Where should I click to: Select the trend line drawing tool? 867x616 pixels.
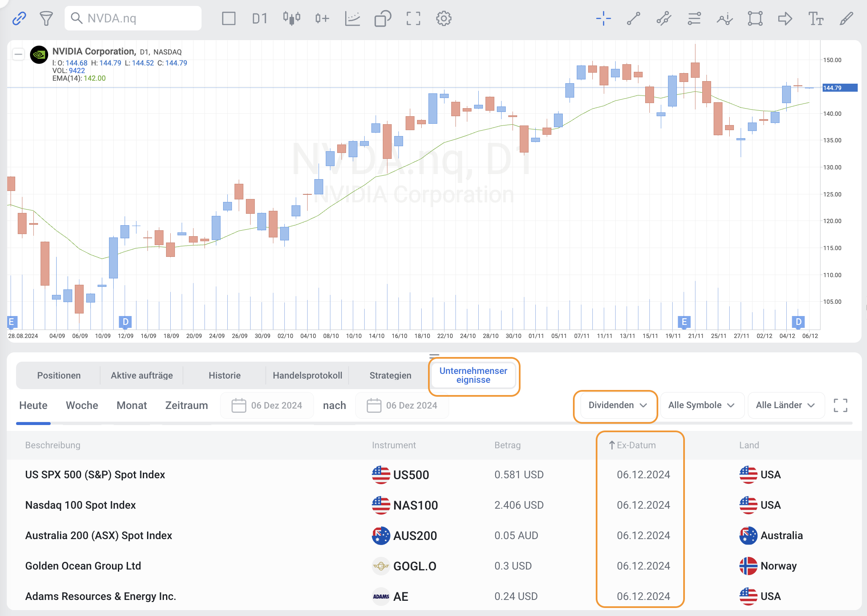click(633, 18)
